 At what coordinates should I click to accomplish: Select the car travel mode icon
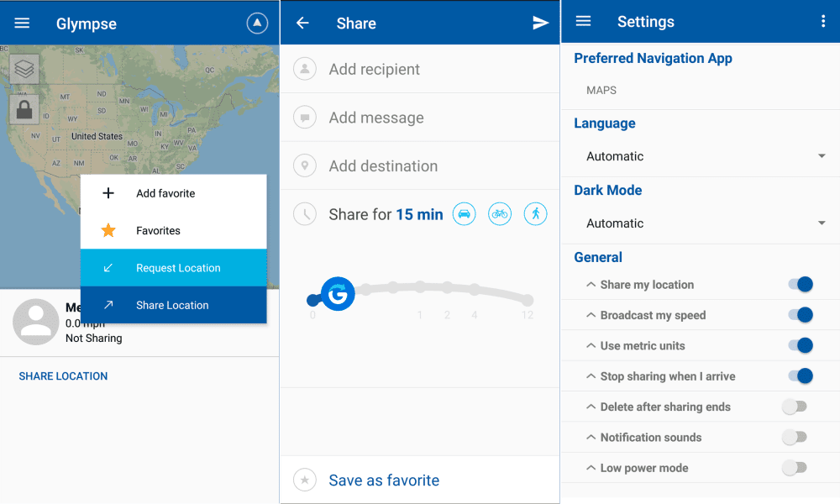click(x=464, y=214)
